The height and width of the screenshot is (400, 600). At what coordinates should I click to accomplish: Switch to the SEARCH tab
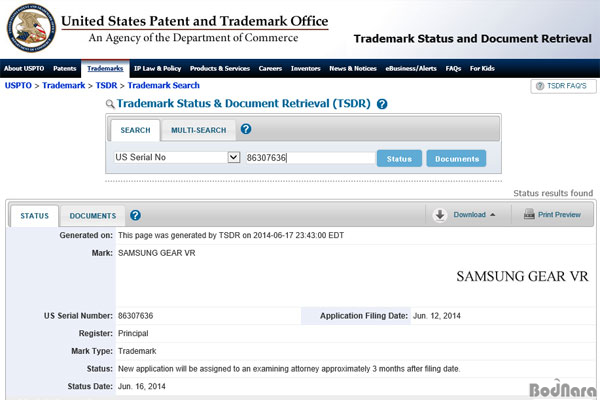(135, 130)
